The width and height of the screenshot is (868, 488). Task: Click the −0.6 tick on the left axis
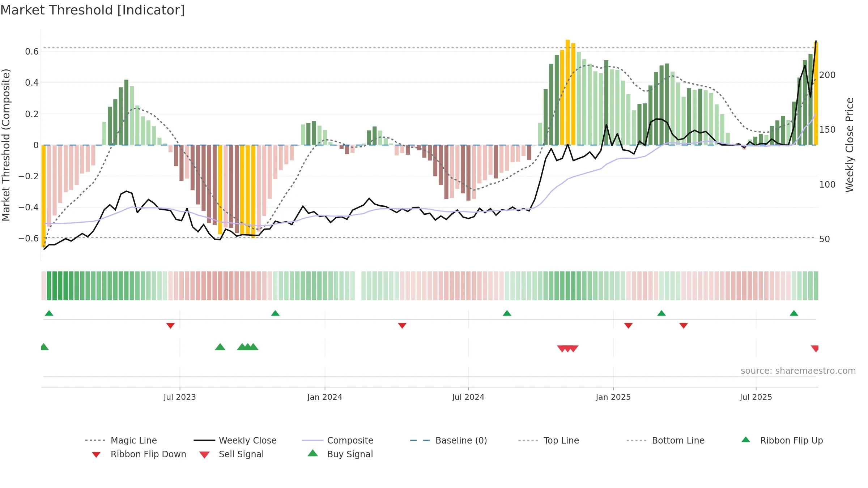(29, 239)
